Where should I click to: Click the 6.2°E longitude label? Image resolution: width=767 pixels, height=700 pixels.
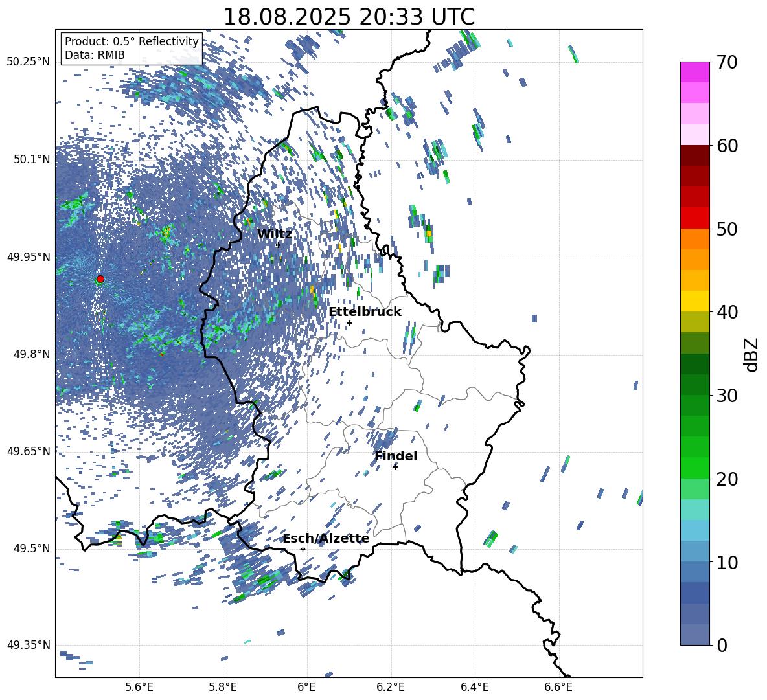(x=391, y=688)
